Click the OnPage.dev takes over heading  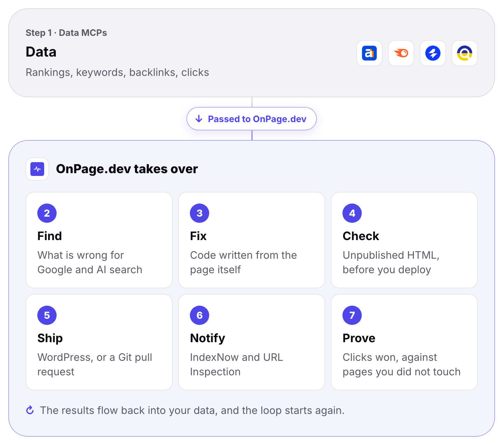tap(127, 169)
